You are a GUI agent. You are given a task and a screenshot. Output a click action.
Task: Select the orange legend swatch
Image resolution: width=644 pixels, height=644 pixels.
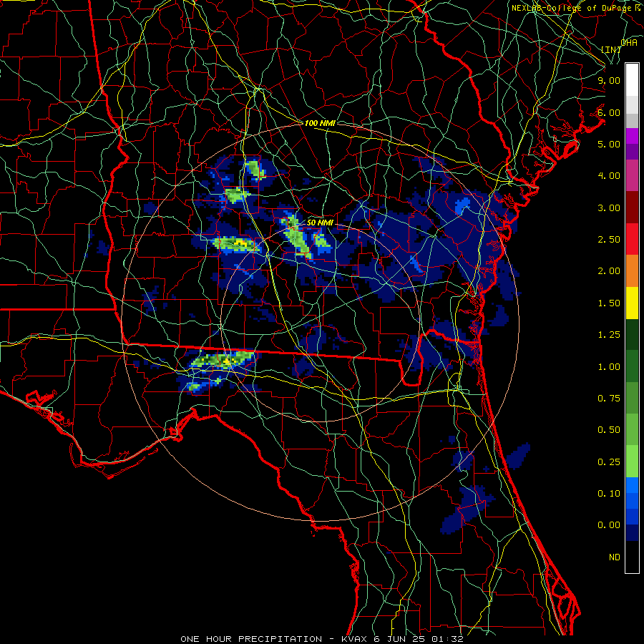[x=632, y=271]
